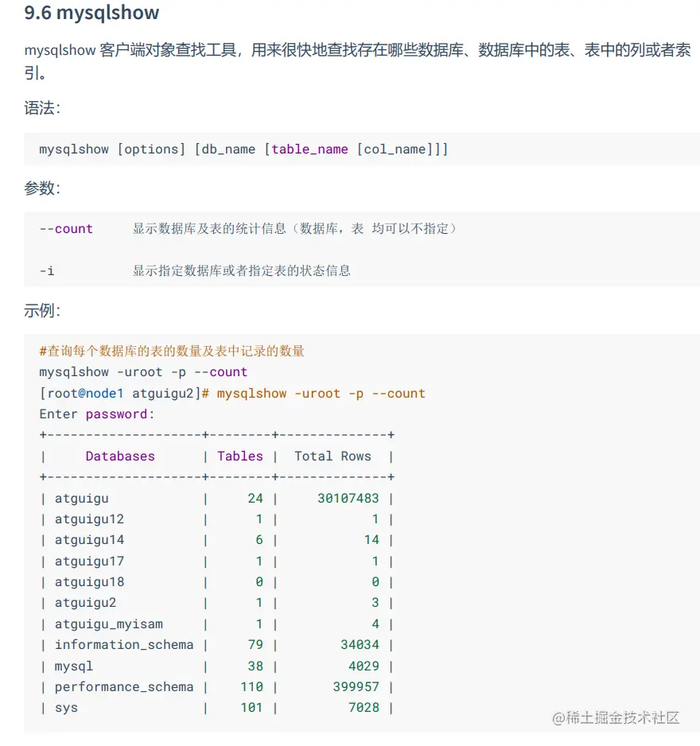Click the tables count "24" for atguigu
The width and height of the screenshot is (700, 746).
(255, 498)
